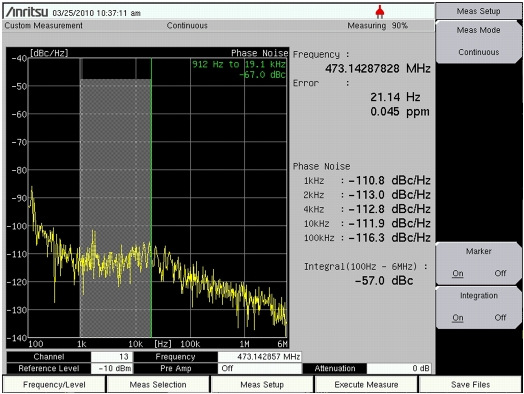
Task: Click the red power plug status icon
Action: pos(379,13)
